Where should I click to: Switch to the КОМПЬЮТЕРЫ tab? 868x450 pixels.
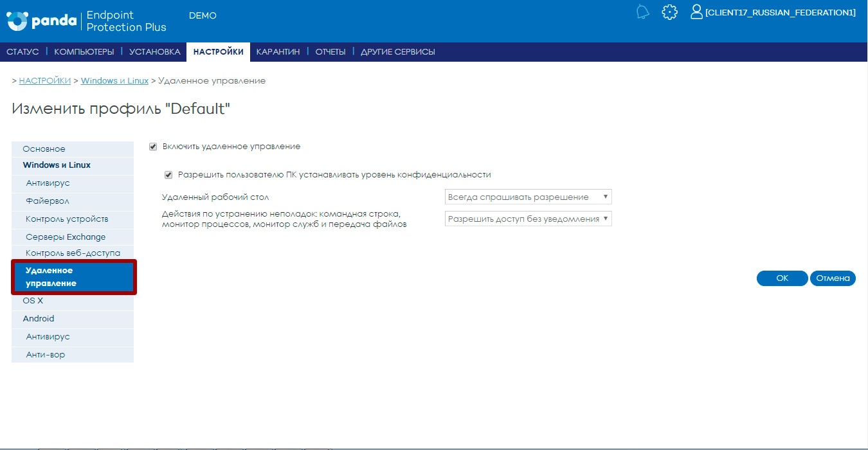pyautogui.click(x=84, y=52)
